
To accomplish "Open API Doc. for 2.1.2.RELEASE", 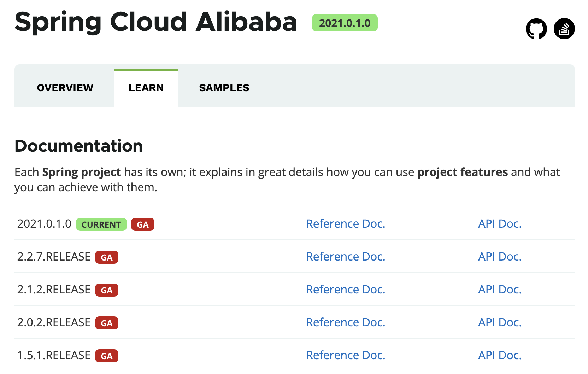I will [500, 290].
